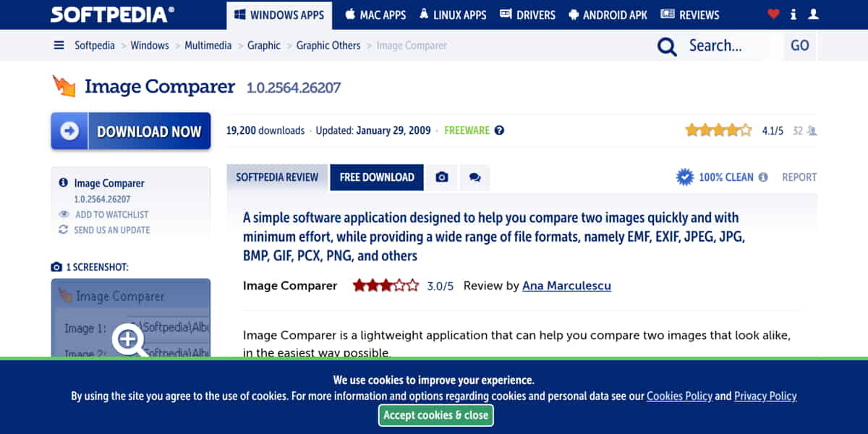The width and height of the screenshot is (868, 434).
Task: Open the breadcrumb hamburger menu
Action: (x=59, y=45)
